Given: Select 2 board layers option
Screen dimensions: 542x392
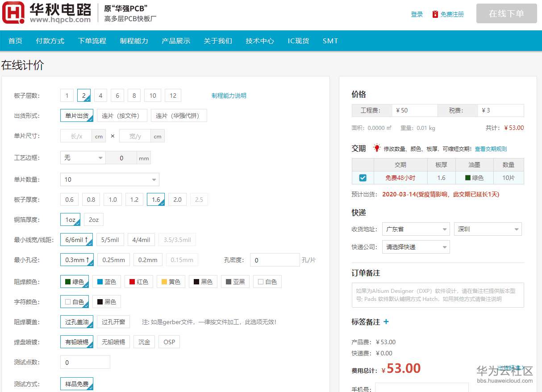Looking at the screenshot, I should pos(84,96).
